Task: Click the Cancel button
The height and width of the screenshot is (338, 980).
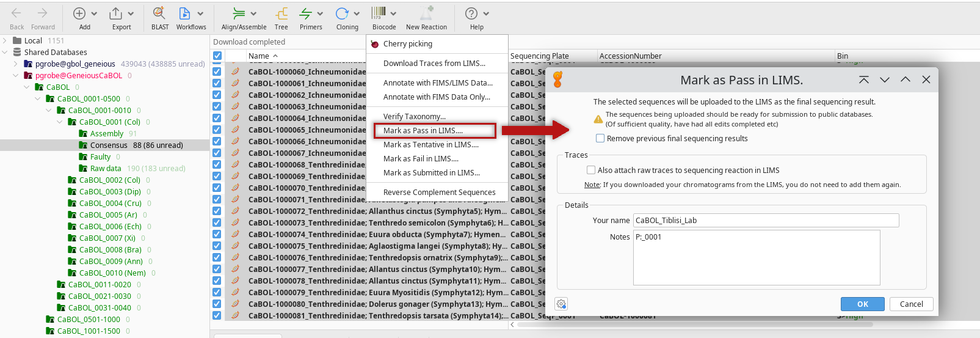Action: [911, 304]
